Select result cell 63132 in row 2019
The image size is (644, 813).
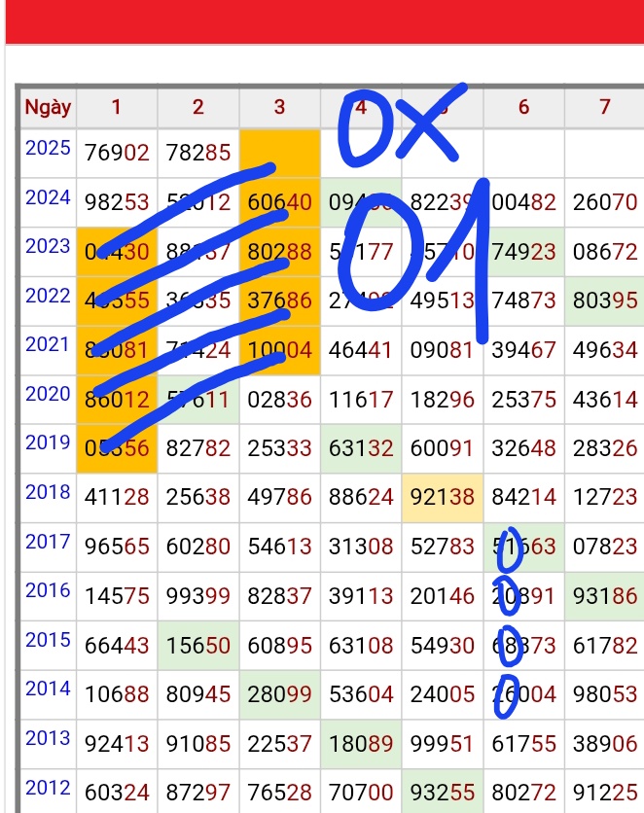[361, 448]
